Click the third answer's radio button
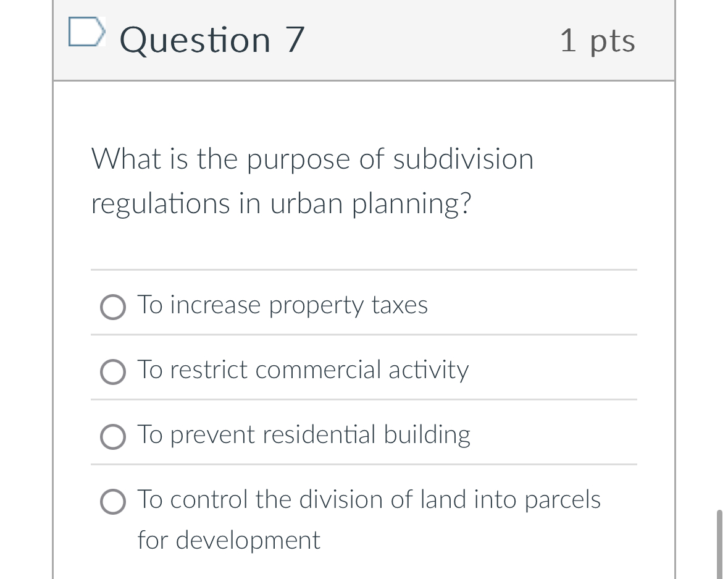728x579 pixels. pyautogui.click(x=113, y=436)
